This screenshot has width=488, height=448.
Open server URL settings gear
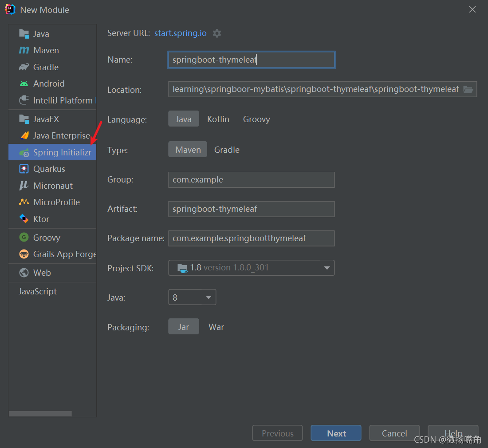217,33
